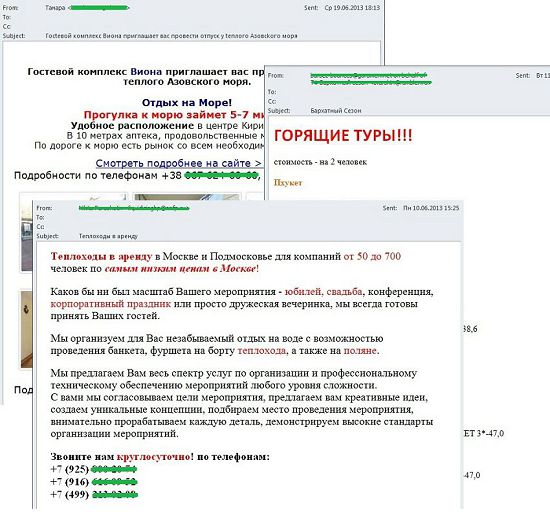550x515 pixels.
Task: Open second photo thumbnail under Виона email
Action: (x=188, y=196)
